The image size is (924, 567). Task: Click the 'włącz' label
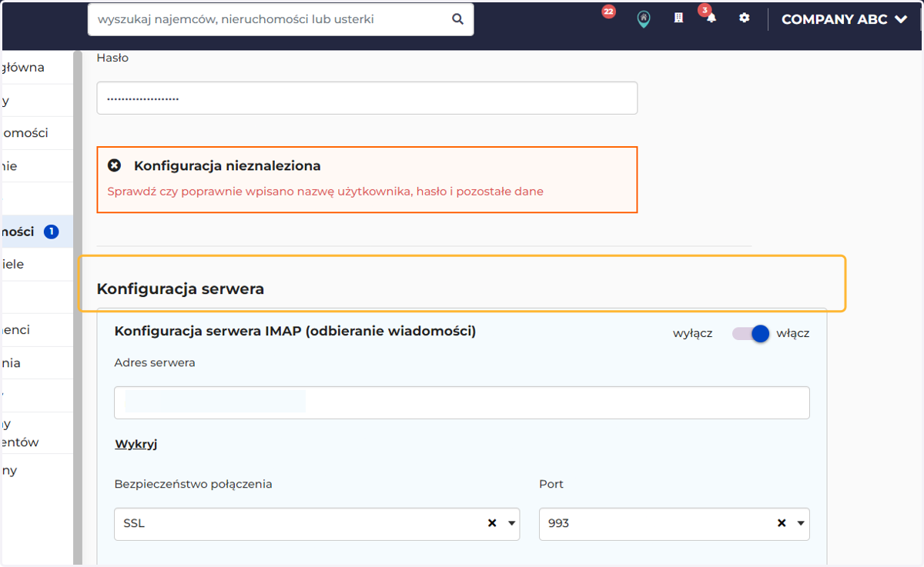click(793, 334)
